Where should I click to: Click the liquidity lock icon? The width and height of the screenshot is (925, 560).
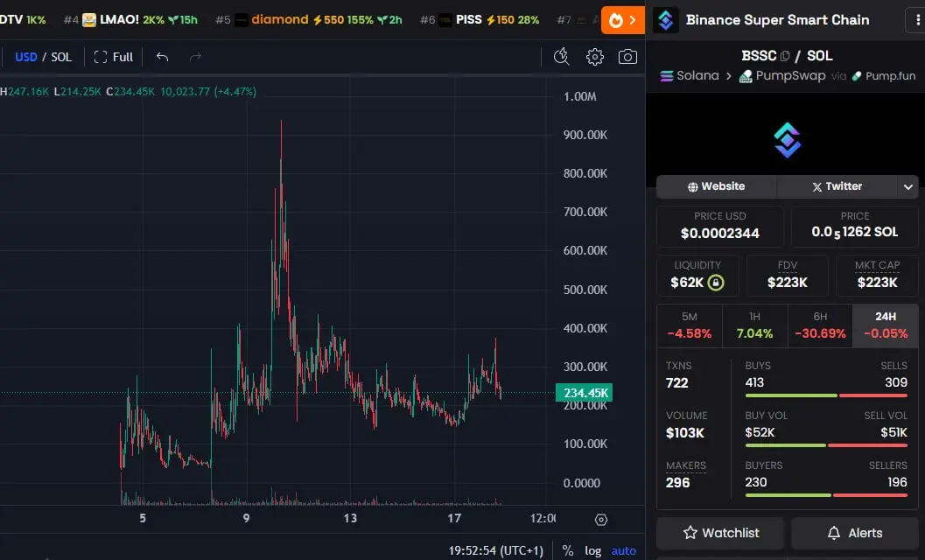[716, 283]
